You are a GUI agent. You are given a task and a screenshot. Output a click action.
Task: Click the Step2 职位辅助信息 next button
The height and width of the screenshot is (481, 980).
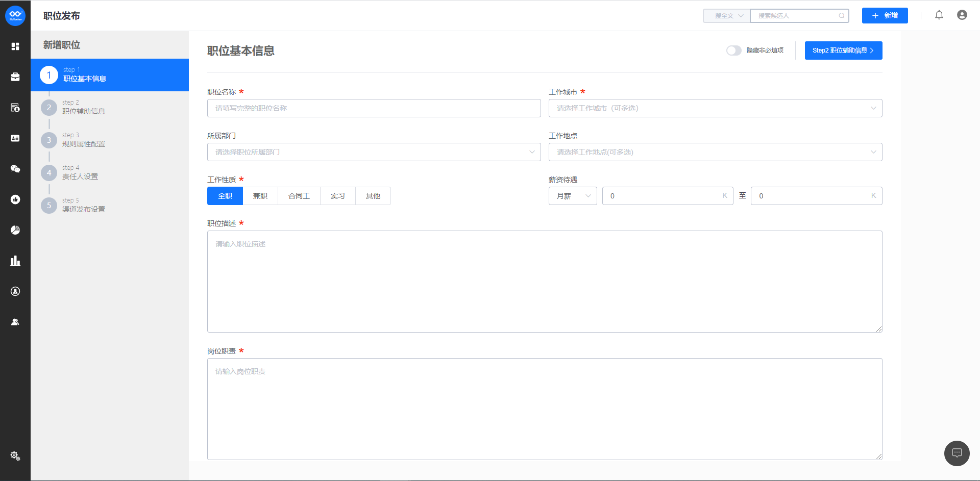844,50
